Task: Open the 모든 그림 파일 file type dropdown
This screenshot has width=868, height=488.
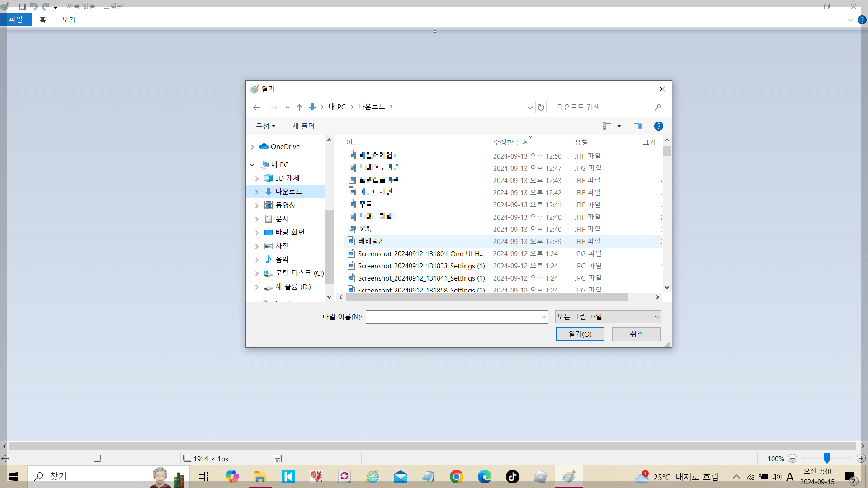Action: [608, 317]
